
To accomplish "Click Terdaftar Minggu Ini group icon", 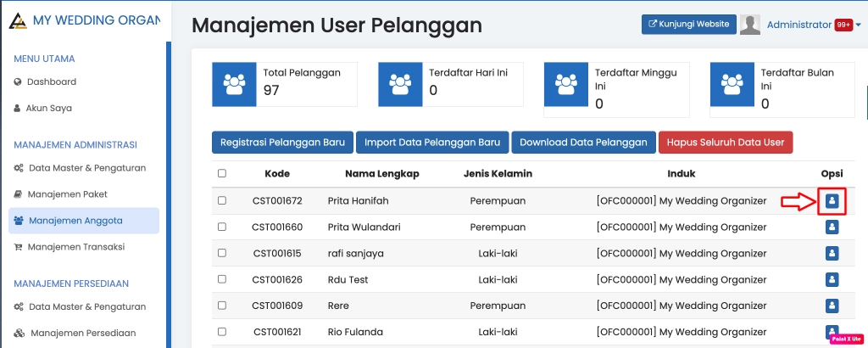I will (x=566, y=84).
